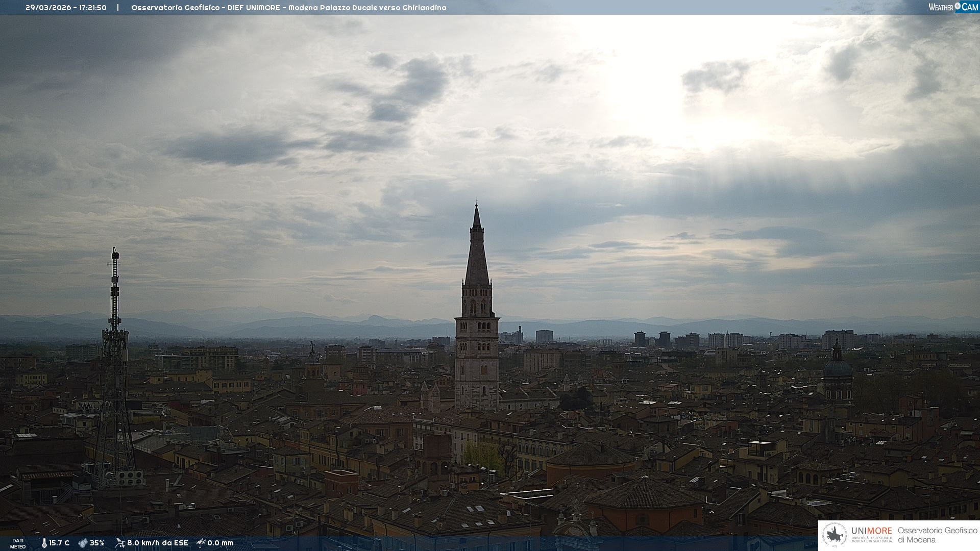Viewport: 980px width, 551px height.
Task: Click the wind anemometer icon
Action: (x=120, y=543)
